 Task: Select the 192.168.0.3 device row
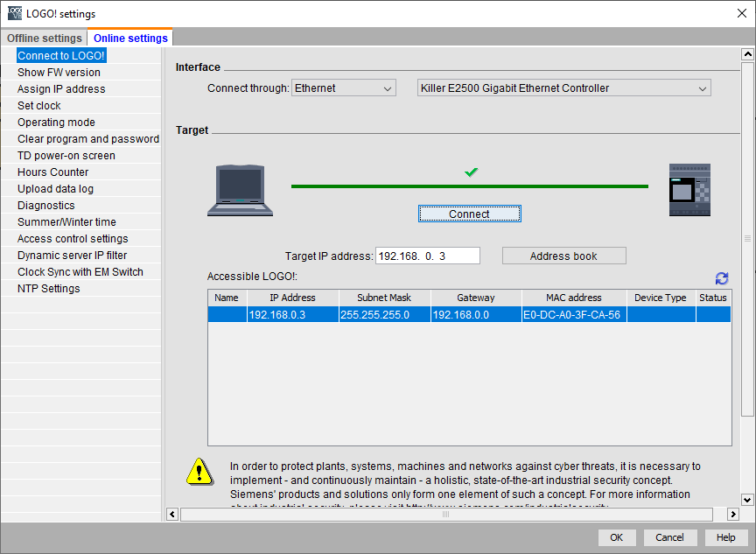[469, 315]
